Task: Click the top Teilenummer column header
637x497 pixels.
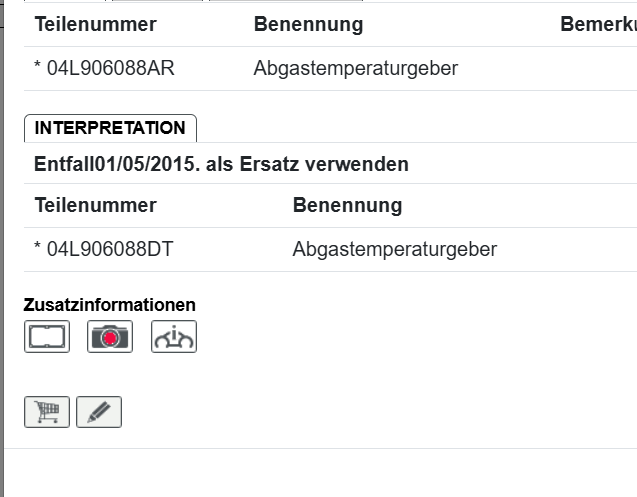Action: point(95,24)
